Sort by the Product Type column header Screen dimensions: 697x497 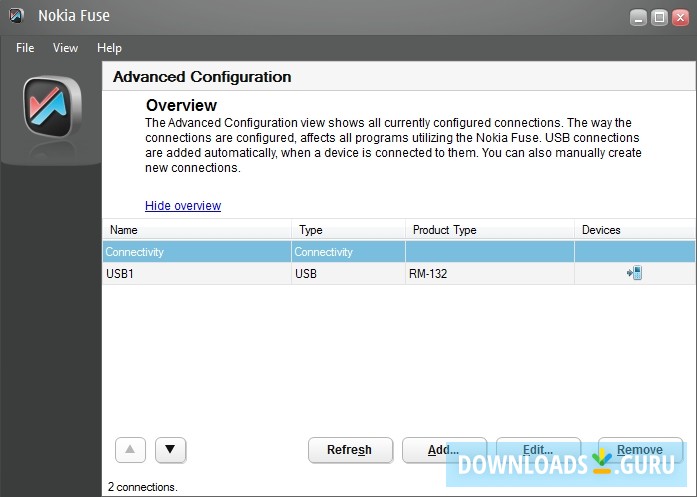490,230
